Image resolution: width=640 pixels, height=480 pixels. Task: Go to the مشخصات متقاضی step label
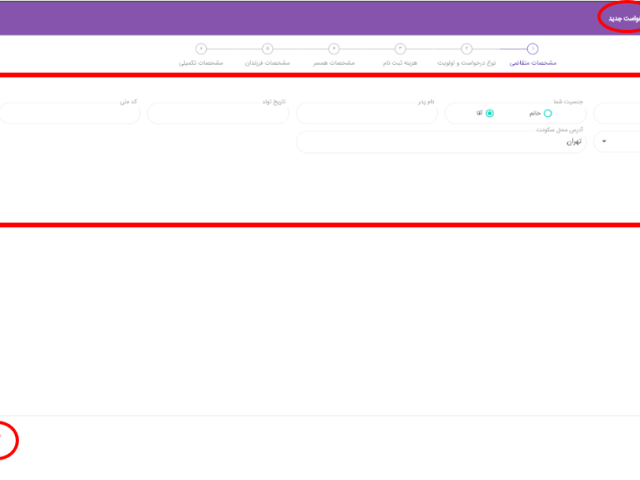tap(533, 63)
